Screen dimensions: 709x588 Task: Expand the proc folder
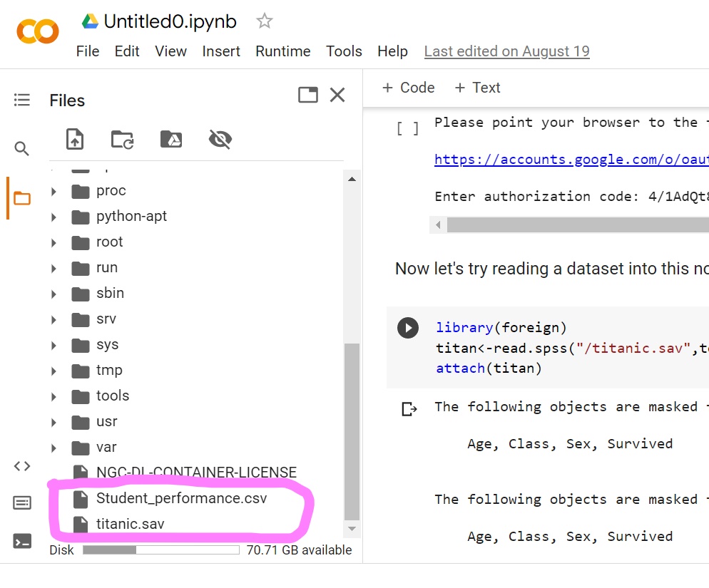[x=54, y=191]
